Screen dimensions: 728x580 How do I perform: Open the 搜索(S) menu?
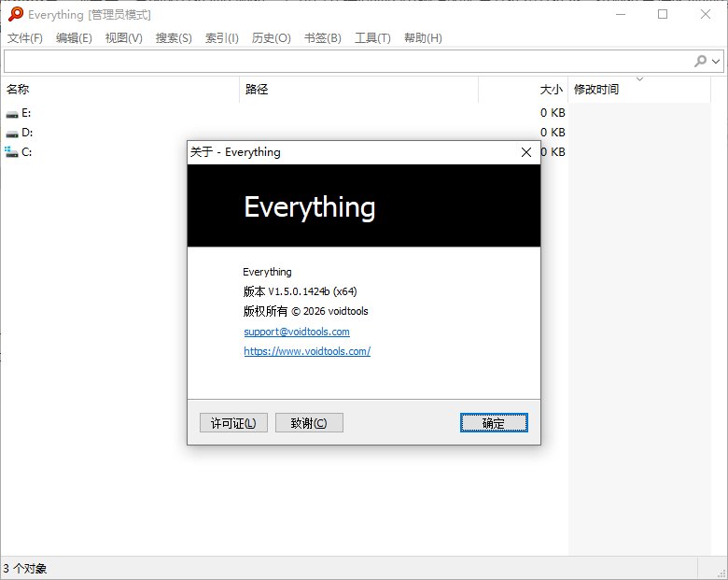pos(174,38)
